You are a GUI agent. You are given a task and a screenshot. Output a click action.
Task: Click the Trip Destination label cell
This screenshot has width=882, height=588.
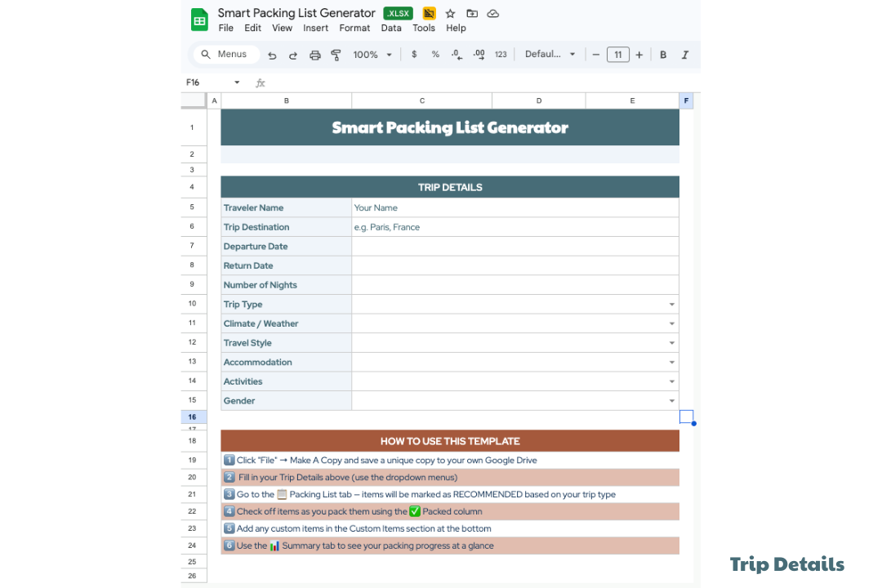[x=287, y=227]
